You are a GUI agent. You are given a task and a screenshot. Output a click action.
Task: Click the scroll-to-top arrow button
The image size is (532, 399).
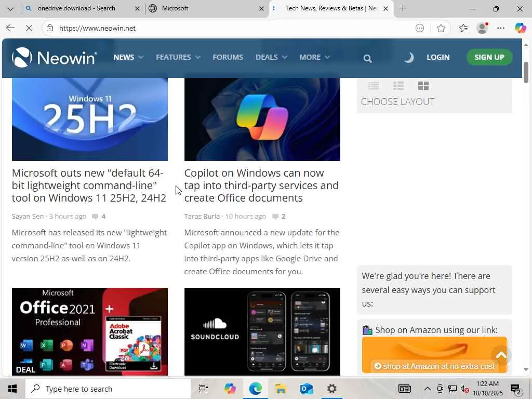501,355
